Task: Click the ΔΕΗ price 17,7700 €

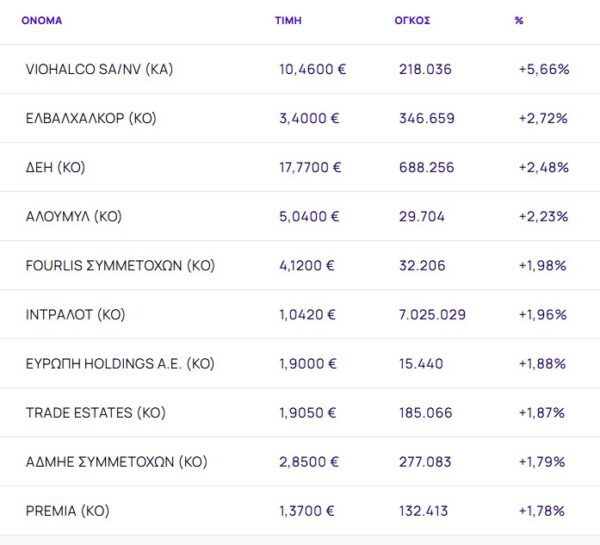Action: (x=310, y=167)
